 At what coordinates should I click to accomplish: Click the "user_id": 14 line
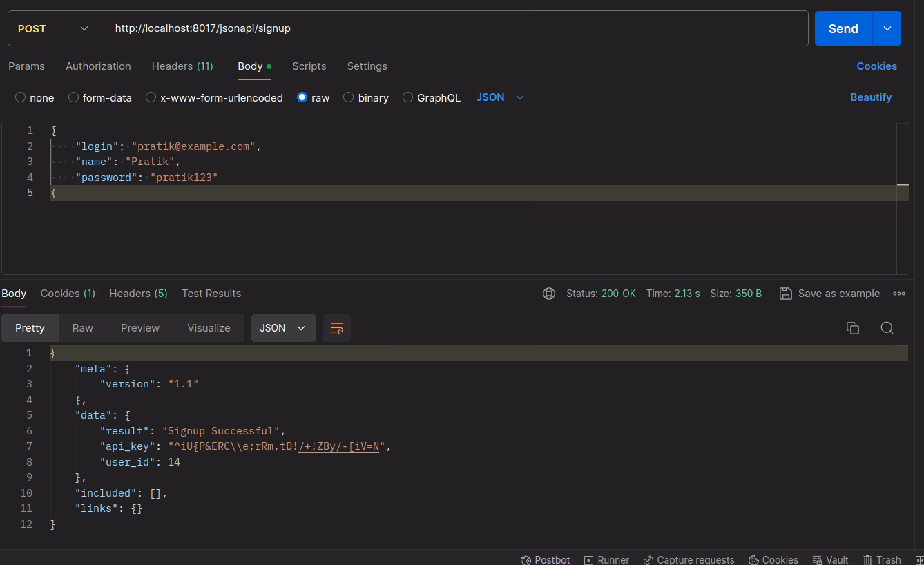[140, 462]
